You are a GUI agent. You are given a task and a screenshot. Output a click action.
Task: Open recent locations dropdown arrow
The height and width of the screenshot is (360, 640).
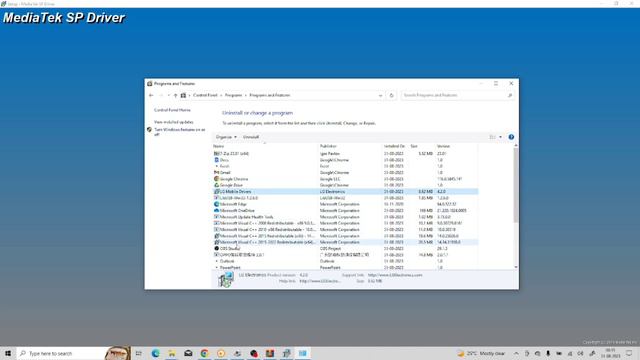(169, 96)
